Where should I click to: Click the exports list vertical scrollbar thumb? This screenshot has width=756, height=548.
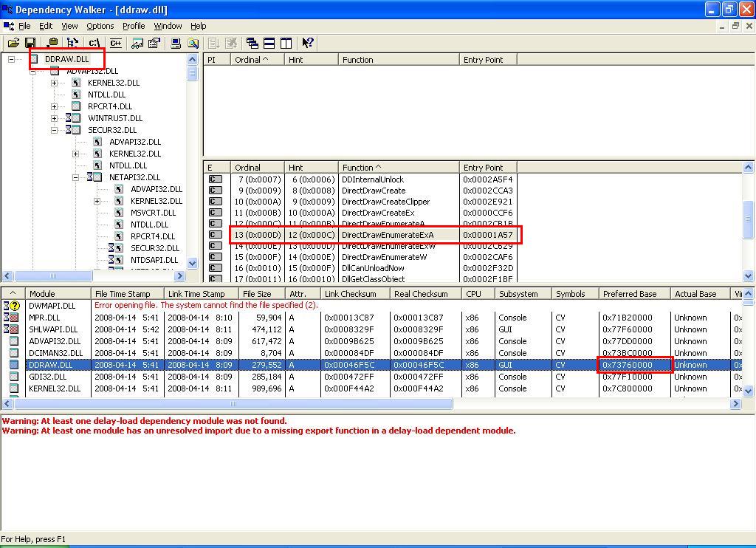[x=749, y=219]
